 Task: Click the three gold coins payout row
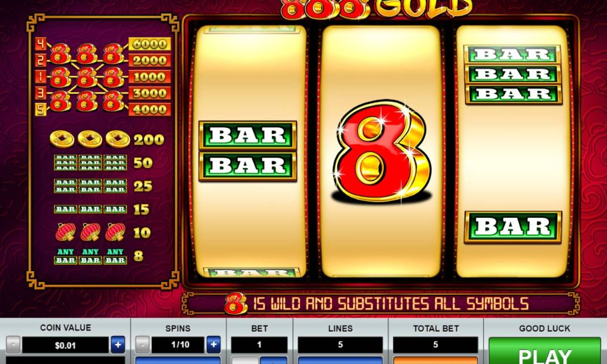(107, 140)
